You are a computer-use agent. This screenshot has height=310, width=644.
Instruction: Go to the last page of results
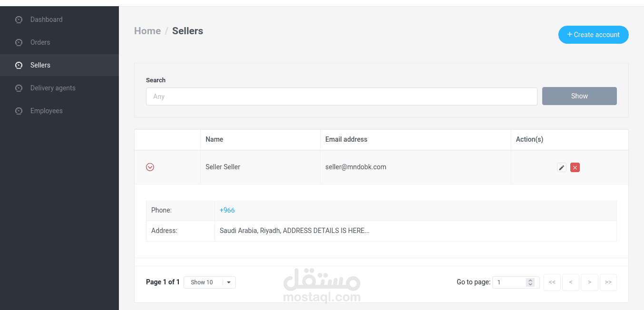608,282
